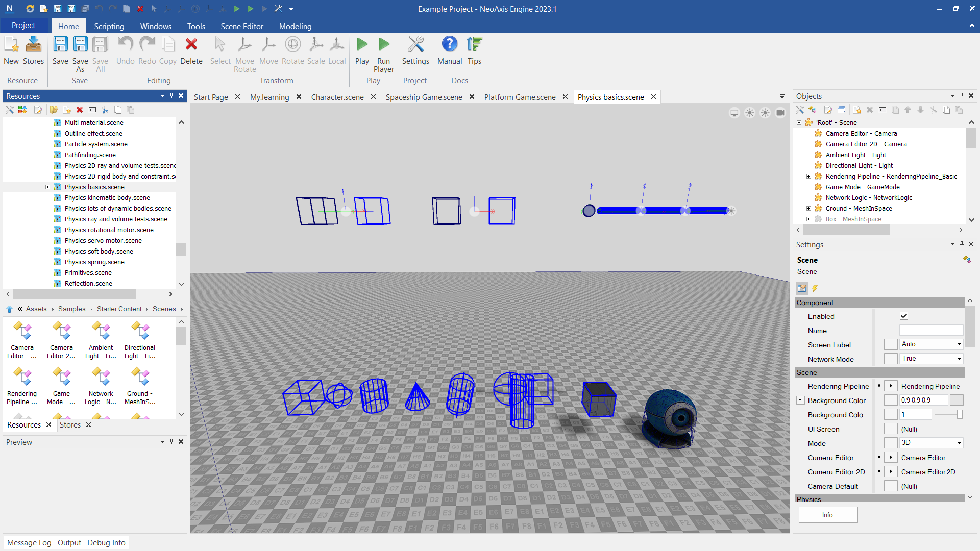Uncheck the Enabled checkbox

[904, 316]
